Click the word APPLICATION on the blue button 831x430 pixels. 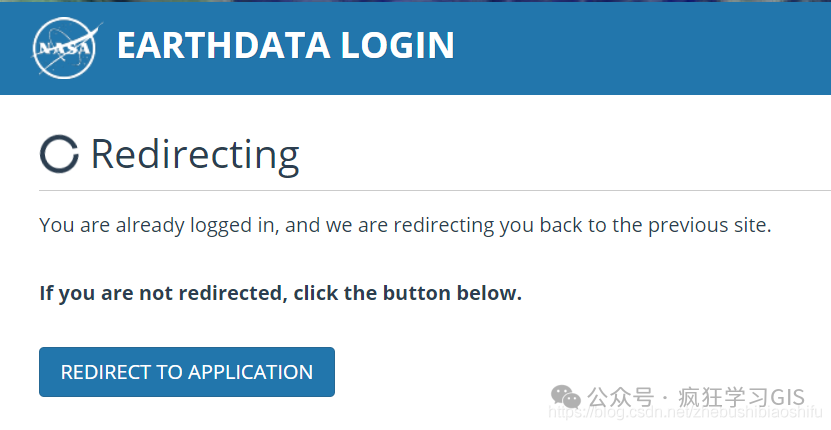point(251,372)
